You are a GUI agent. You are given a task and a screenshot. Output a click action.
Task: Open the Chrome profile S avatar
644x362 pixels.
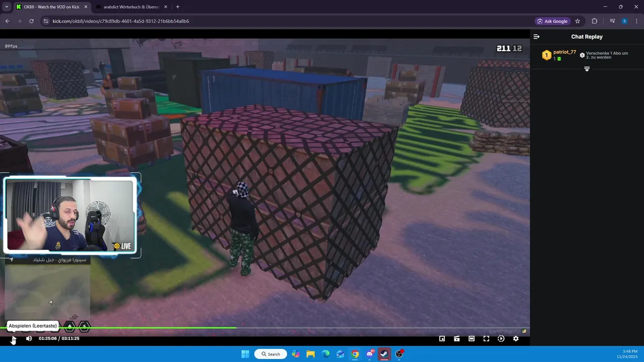(x=624, y=21)
